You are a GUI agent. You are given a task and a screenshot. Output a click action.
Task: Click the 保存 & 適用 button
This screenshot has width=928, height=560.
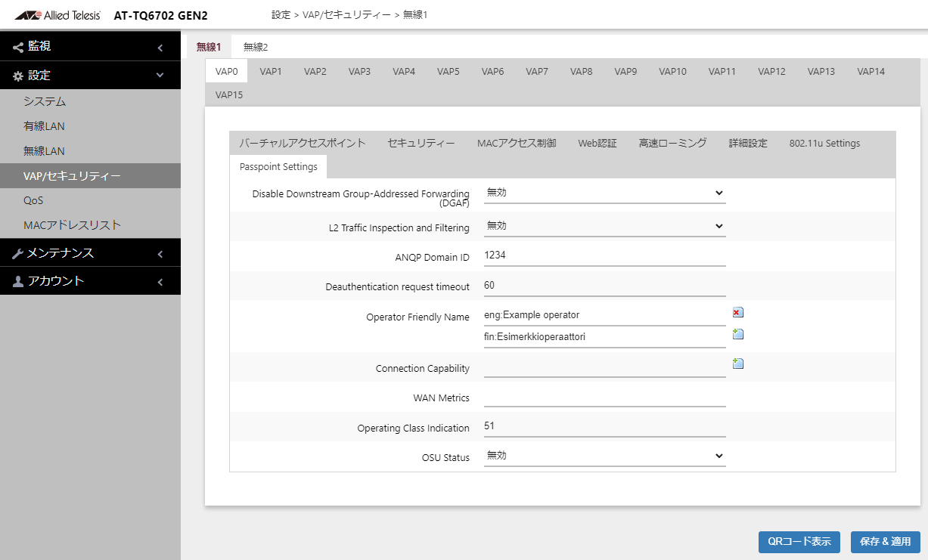click(x=885, y=542)
